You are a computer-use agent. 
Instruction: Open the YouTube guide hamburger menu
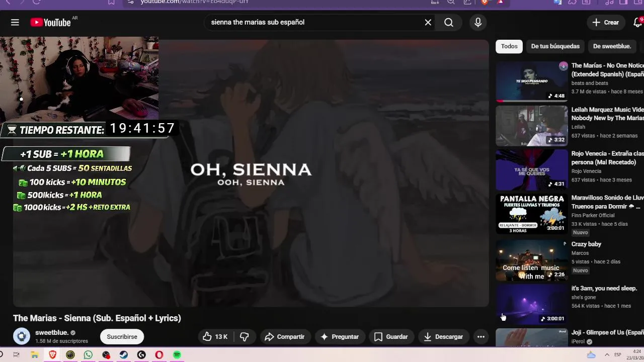(15, 22)
